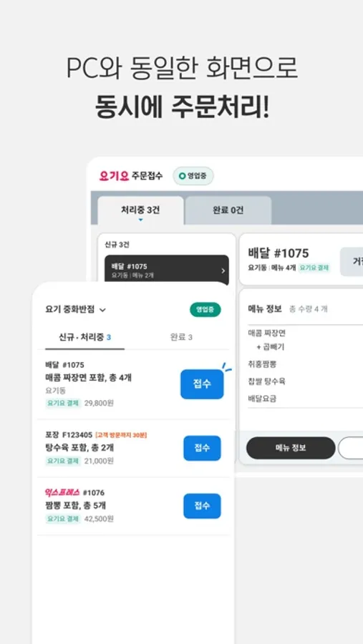Click the 메뉴 정보 dark button
This screenshot has height=644, width=363.
pyautogui.click(x=291, y=448)
